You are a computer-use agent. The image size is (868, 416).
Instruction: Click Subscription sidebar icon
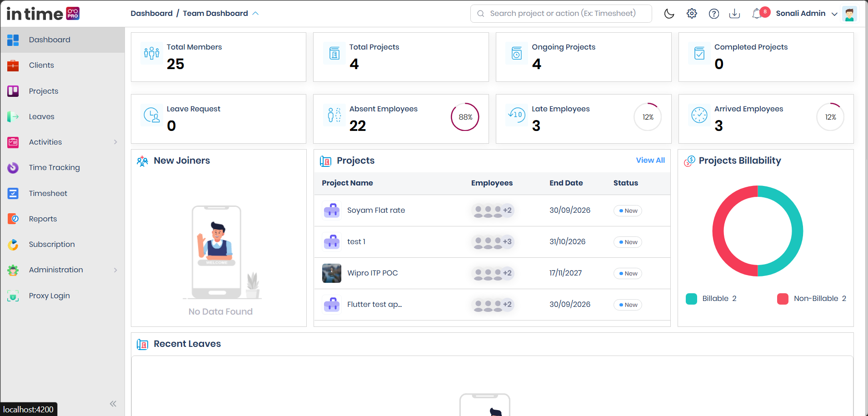tap(13, 245)
